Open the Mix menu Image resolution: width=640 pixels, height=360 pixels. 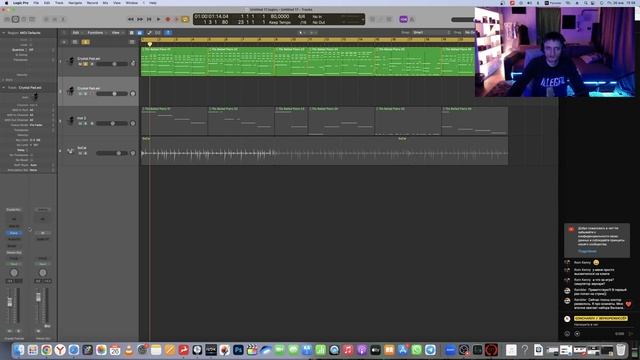[x=105, y=3]
